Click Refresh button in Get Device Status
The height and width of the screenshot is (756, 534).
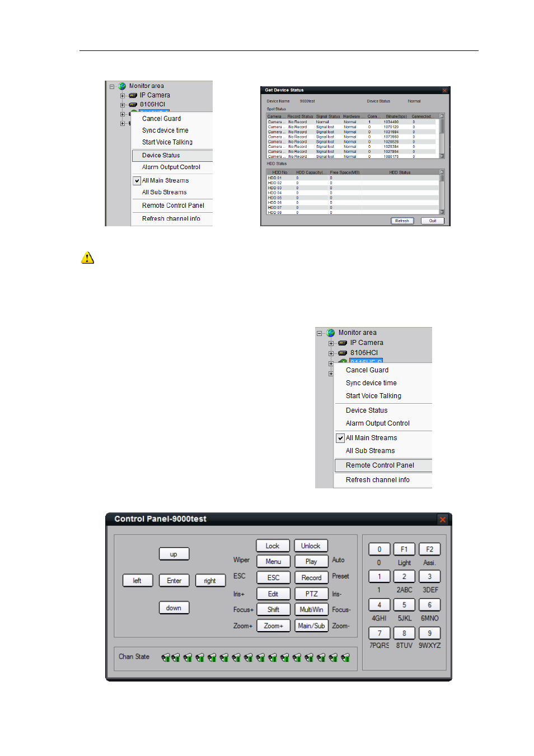[402, 221]
